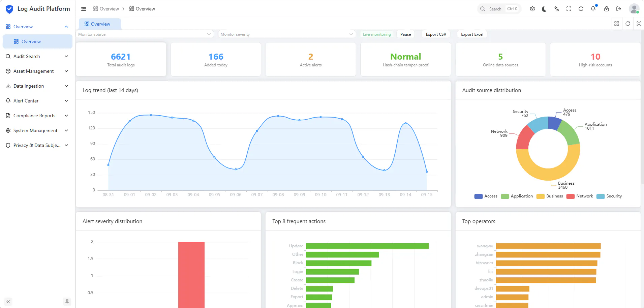Click the System Management gear icon
Image resolution: width=644 pixels, height=308 pixels.
point(8,130)
